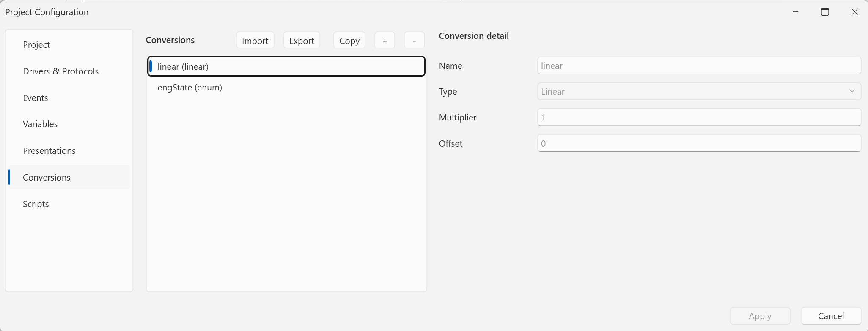This screenshot has width=868, height=331.
Task: Open the Presentations section
Action: click(x=69, y=151)
